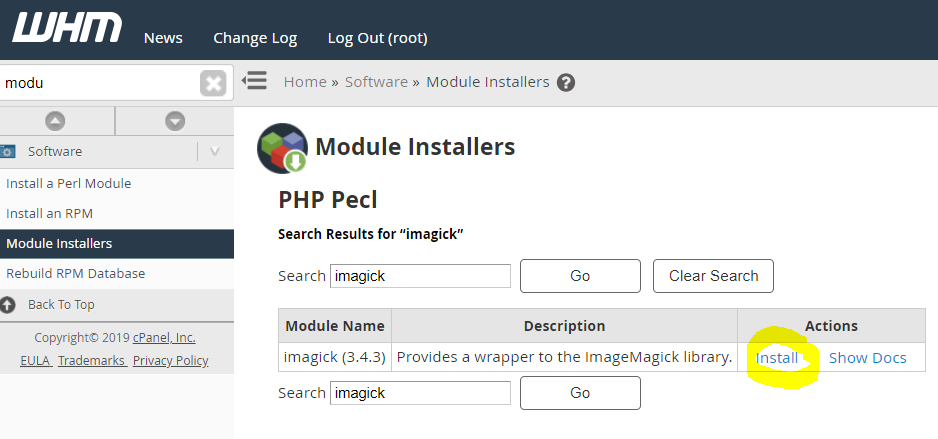The image size is (938, 439).
Task: Log out of root account
Action: coord(377,38)
